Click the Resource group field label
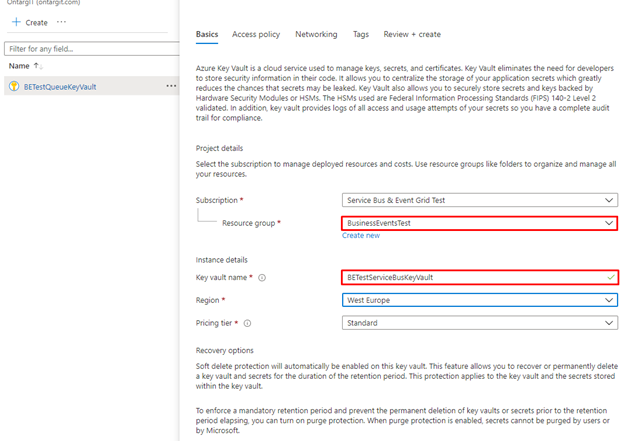This screenshot has height=441, width=624. click(x=248, y=223)
